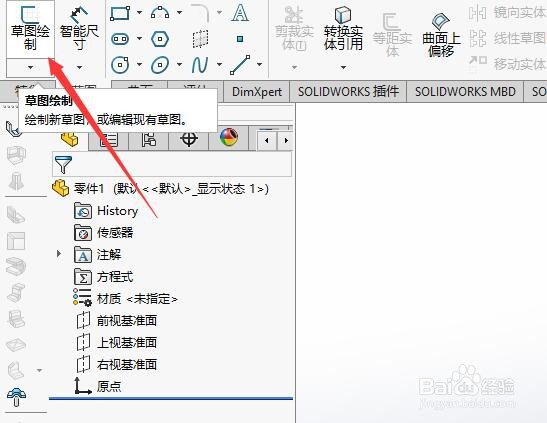
Task: Click the 镜向实体 mirror entities tool
Action: (507, 13)
